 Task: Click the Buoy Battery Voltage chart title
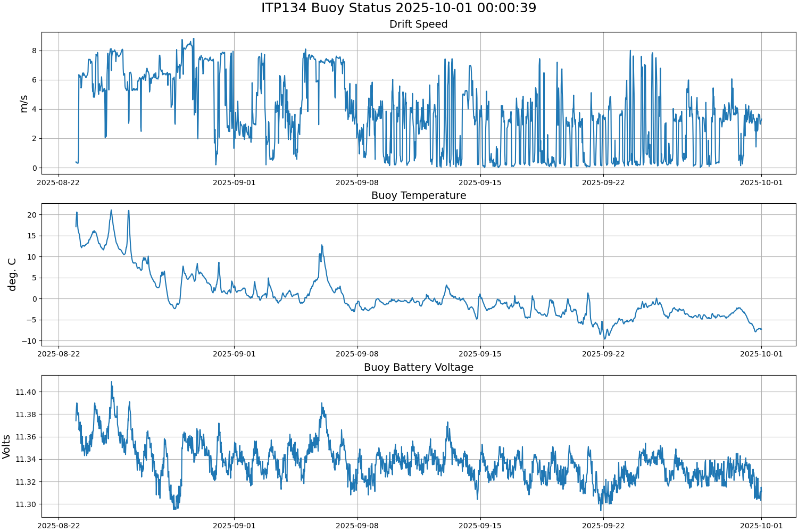(418, 368)
